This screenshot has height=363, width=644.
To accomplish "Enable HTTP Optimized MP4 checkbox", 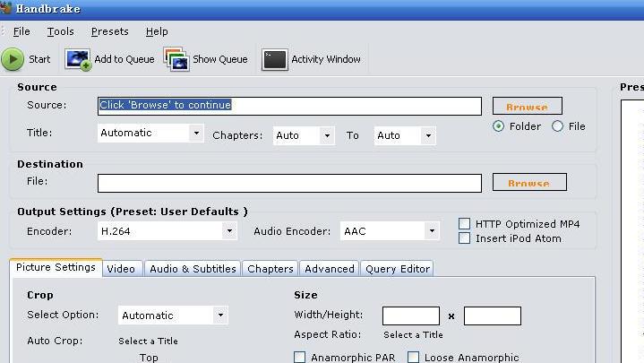I will (x=464, y=224).
